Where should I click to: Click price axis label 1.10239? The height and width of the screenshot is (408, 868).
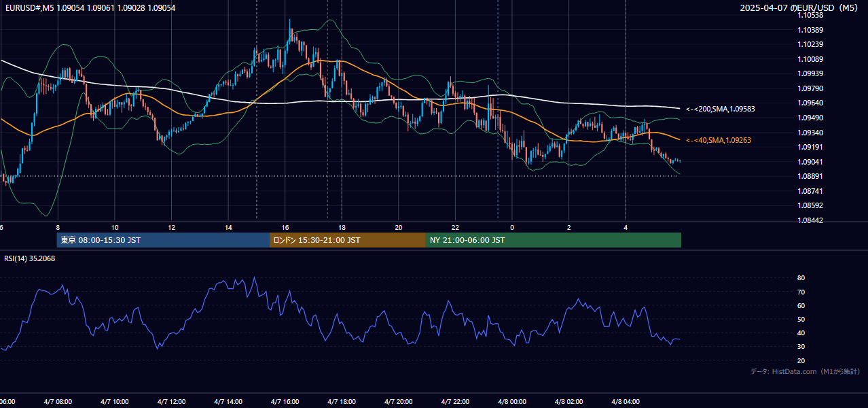click(x=810, y=44)
